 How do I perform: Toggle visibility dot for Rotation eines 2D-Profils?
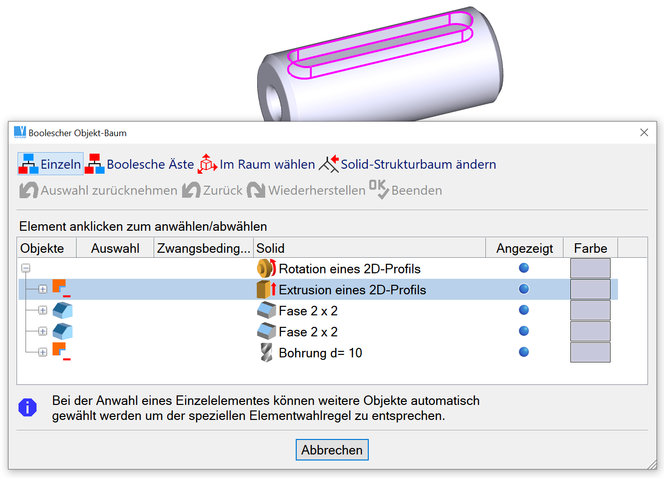point(524,268)
